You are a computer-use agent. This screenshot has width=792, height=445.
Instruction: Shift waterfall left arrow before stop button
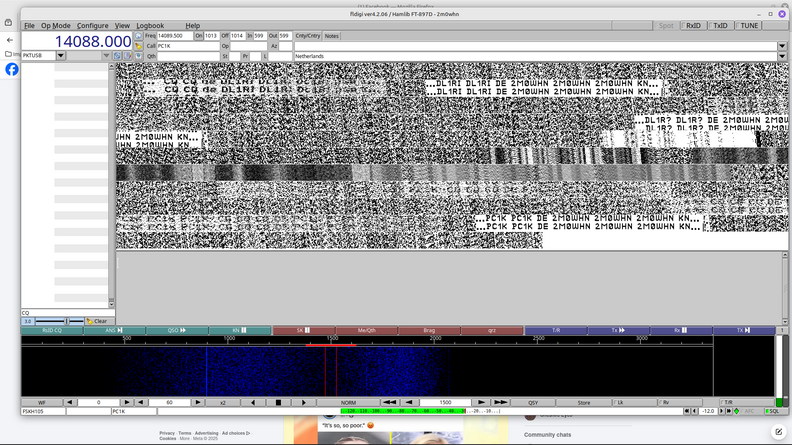click(x=253, y=403)
